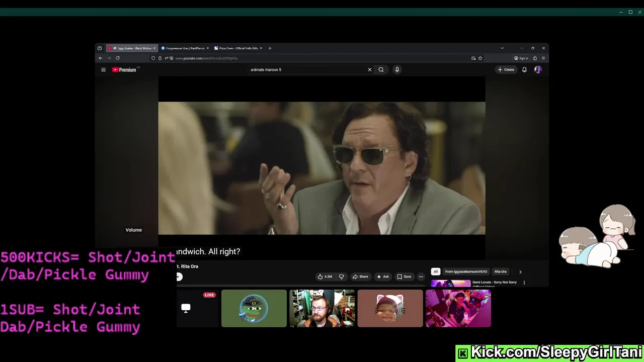The width and height of the screenshot is (644, 362).
Task: Click the video player frame
Action: tap(322, 168)
